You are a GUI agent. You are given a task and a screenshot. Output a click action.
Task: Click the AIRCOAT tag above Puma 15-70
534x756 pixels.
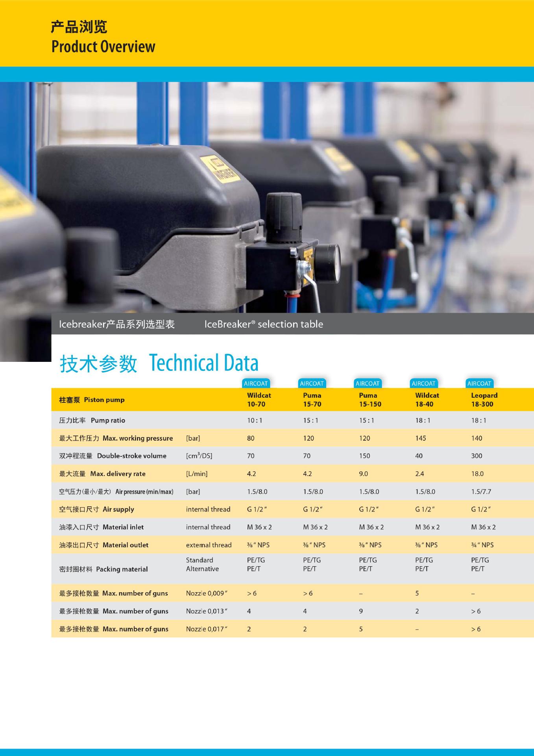pyautogui.click(x=312, y=383)
